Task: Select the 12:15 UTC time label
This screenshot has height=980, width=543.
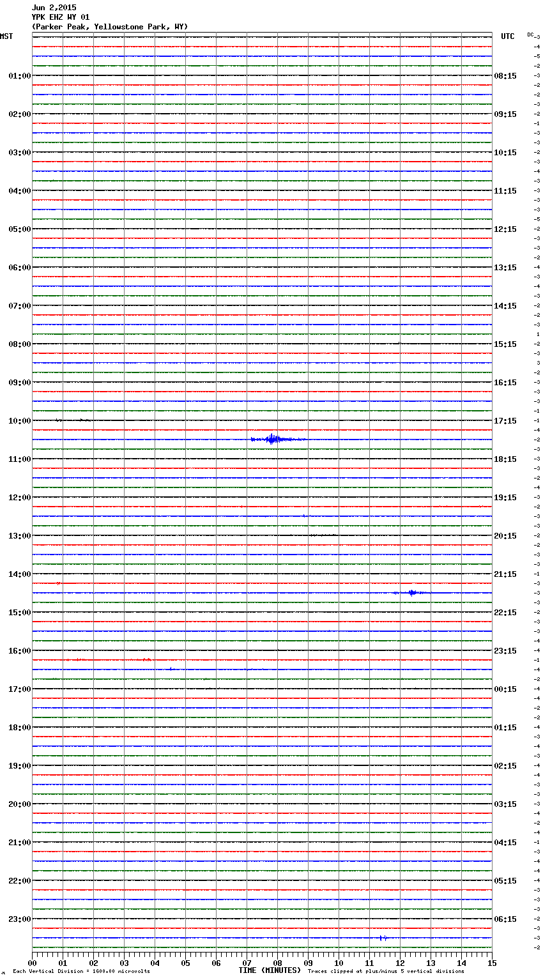Action: [505, 229]
